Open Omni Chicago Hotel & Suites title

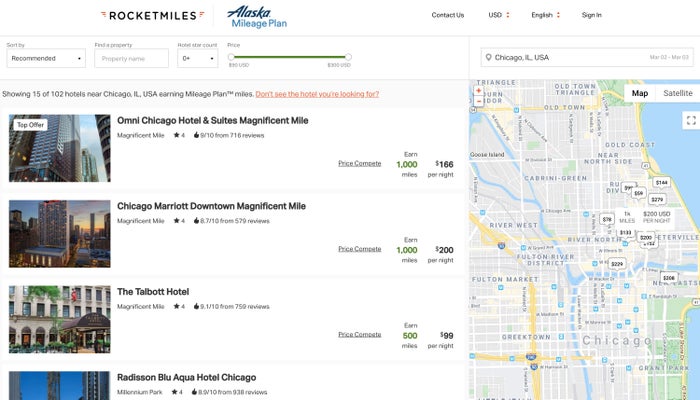click(x=212, y=121)
